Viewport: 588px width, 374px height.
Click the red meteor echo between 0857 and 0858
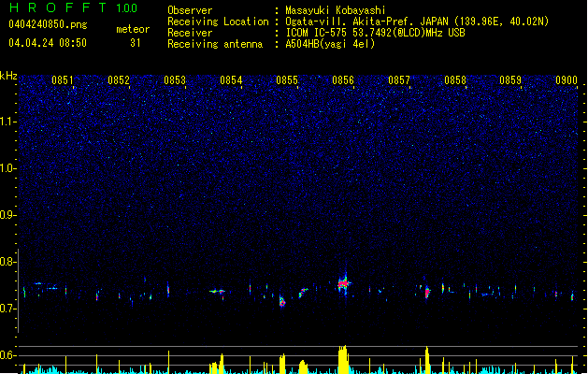click(x=427, y=292)
